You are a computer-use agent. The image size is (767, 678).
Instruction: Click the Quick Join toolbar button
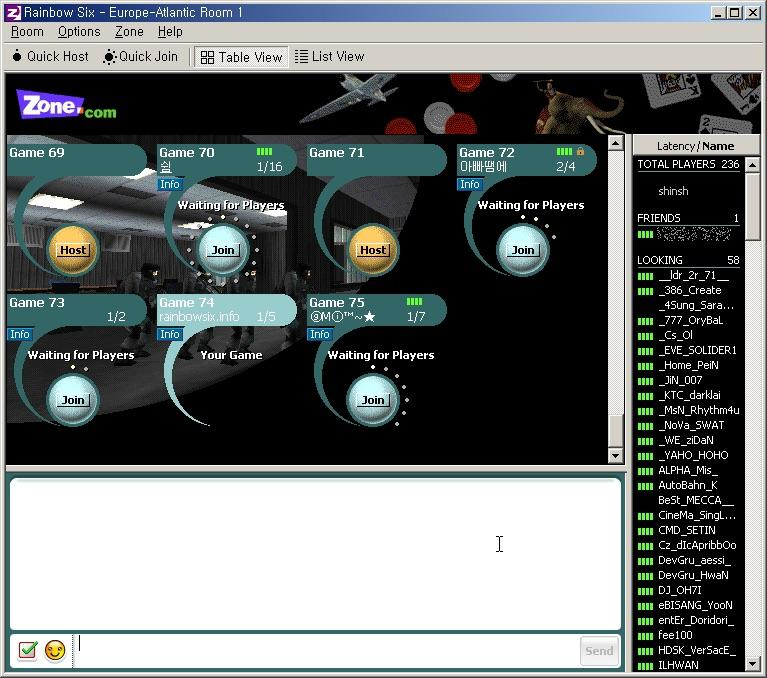[141, 57]
